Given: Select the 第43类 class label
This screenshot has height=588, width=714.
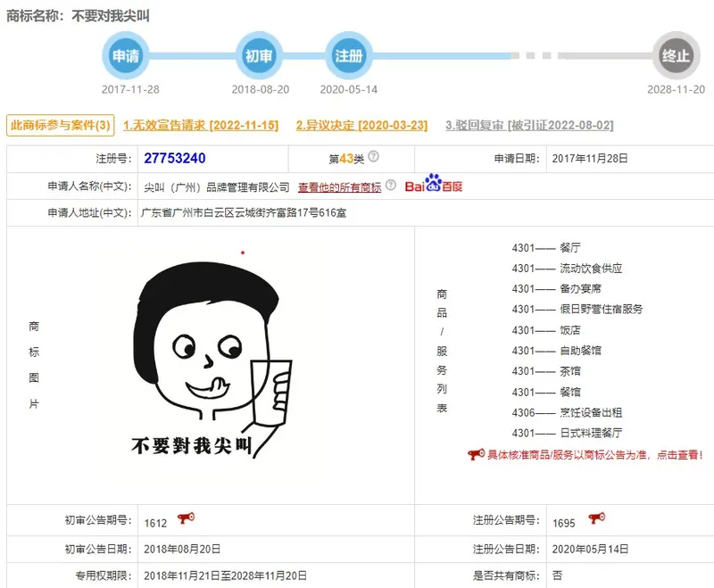Looking at the screenshot, I should tap(346, 159).
